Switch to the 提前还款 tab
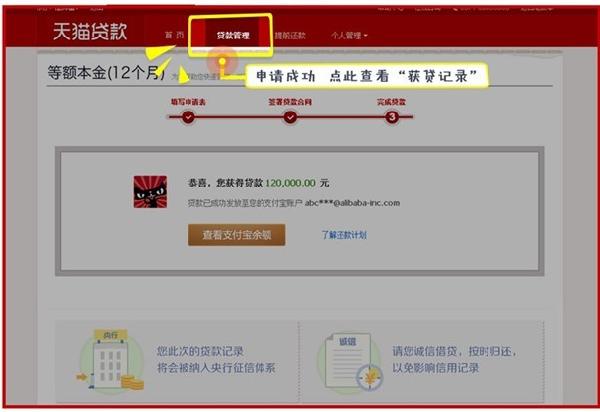Image resolution: width=600 pixels, height=412 pixels. [x=290, y=35]
